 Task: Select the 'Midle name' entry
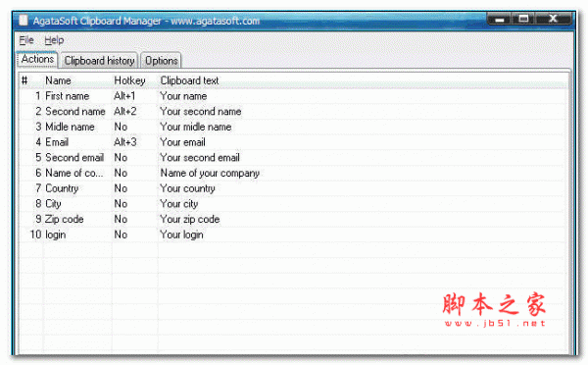(70, 127)
